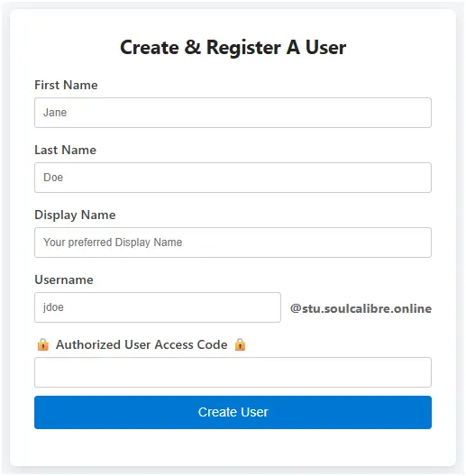Click the First Name input field

click(x=233, y=113)
